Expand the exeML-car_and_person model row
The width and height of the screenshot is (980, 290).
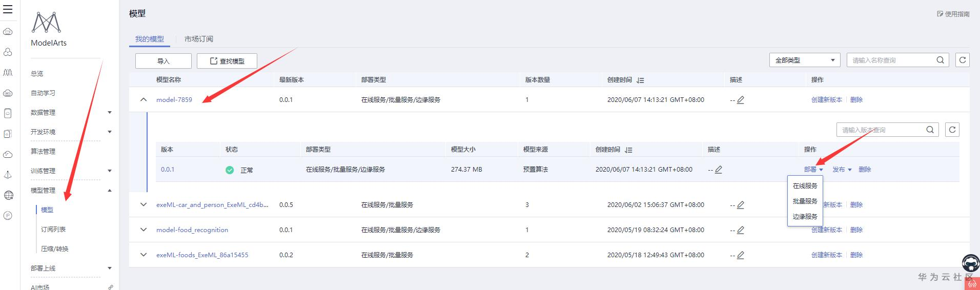tap(144, 204)
